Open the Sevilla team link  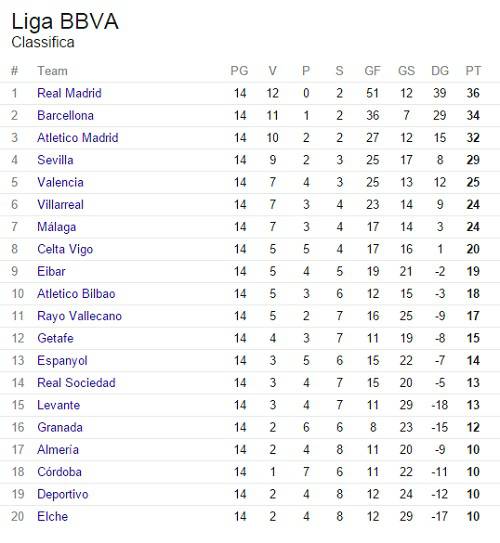click(55, 160)
